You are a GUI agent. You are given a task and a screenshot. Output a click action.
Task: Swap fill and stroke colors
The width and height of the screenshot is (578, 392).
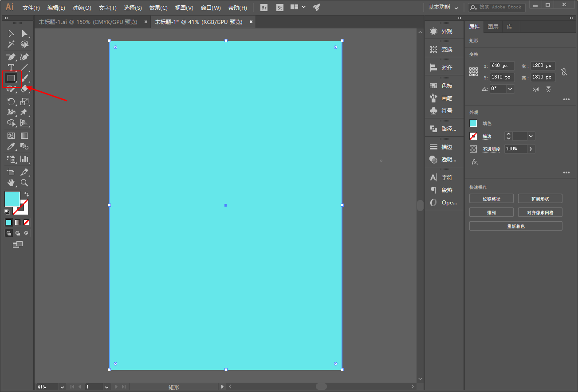(27, 194)
